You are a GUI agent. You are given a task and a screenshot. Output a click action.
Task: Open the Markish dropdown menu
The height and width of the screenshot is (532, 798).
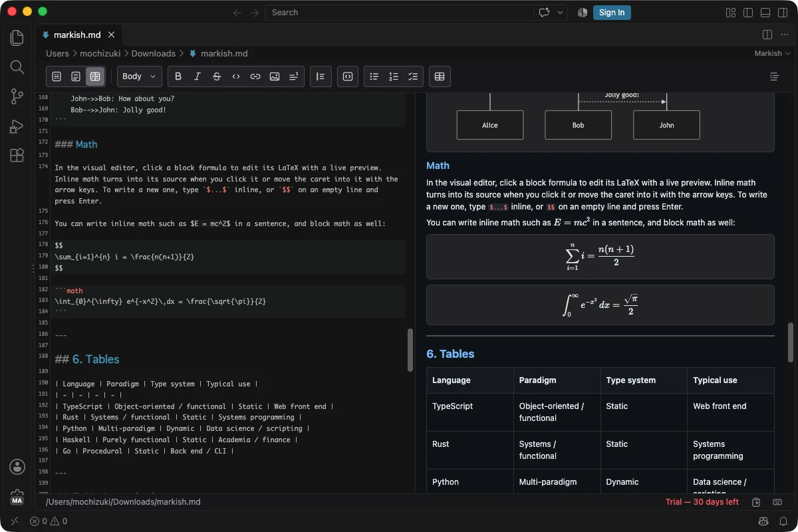coord(772,53)
